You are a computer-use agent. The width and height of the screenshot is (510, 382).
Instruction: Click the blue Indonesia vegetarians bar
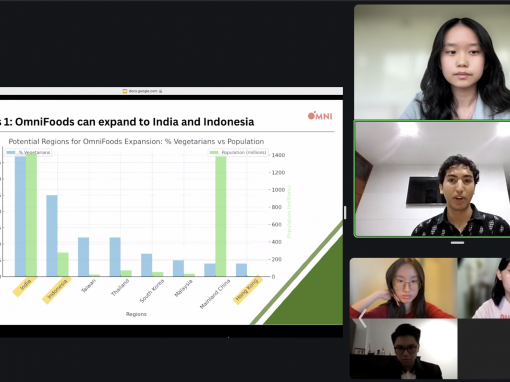pos(52,236)
